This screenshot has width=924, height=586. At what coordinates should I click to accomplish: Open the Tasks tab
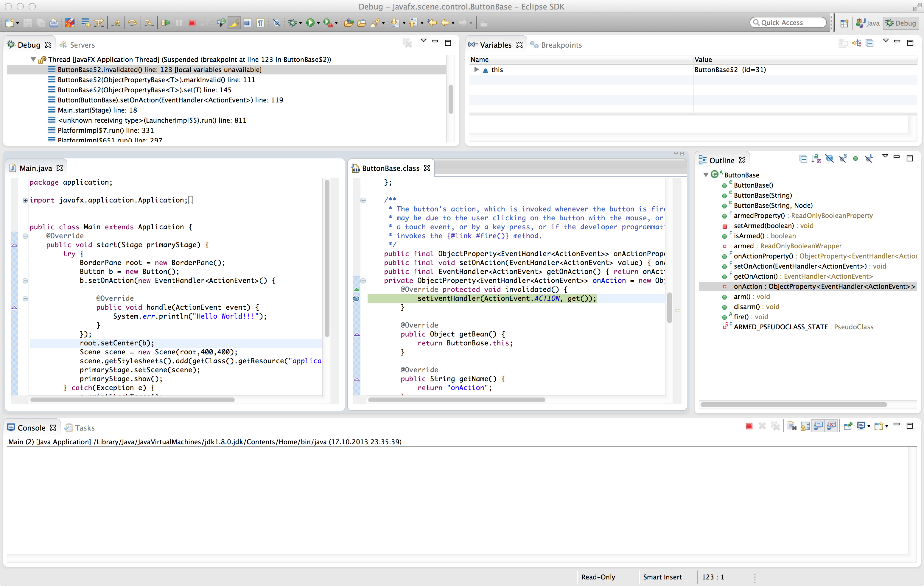pyautogui.click(x=84, y=428)
